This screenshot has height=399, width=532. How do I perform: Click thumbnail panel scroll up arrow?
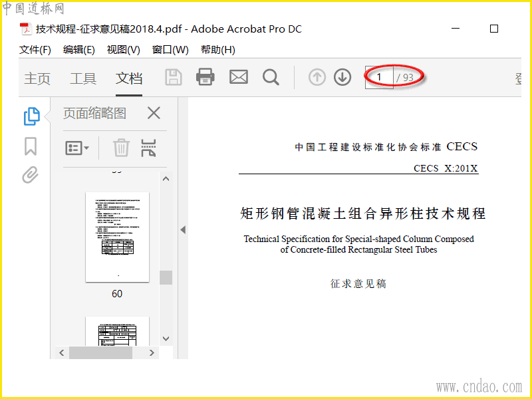pyautogui.click(x=166, y=179)
